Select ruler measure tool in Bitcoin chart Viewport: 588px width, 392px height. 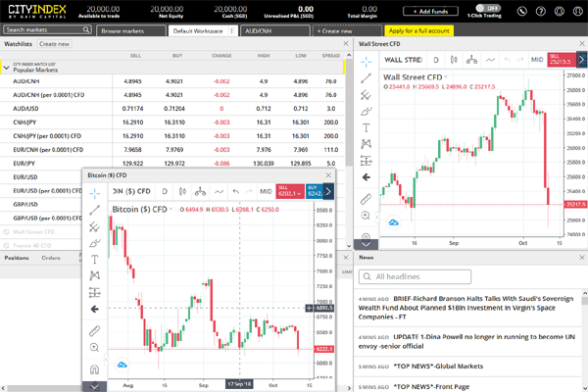[95, 331]
